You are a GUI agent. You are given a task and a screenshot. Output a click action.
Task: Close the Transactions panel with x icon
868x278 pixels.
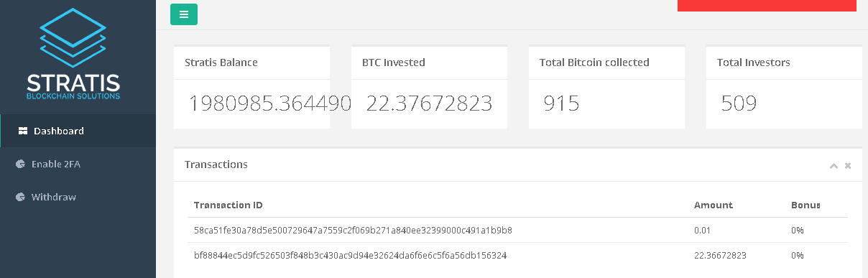pyautogui.click(x=848, y=165)
